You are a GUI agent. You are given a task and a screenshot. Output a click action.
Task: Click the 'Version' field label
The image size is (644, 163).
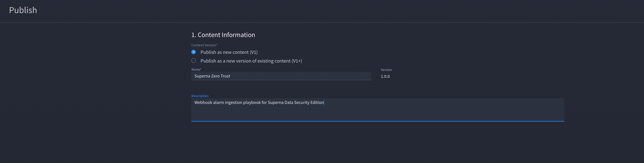point(386,70)
